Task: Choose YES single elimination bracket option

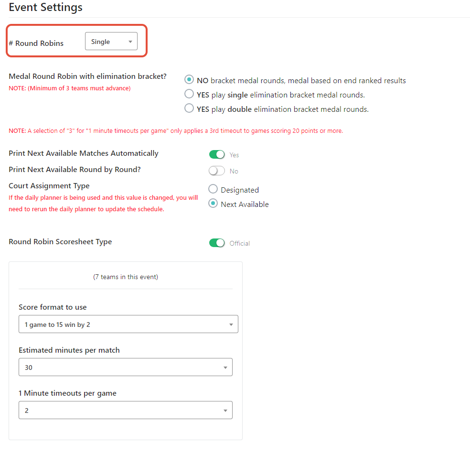Action: tap(189, 95)
